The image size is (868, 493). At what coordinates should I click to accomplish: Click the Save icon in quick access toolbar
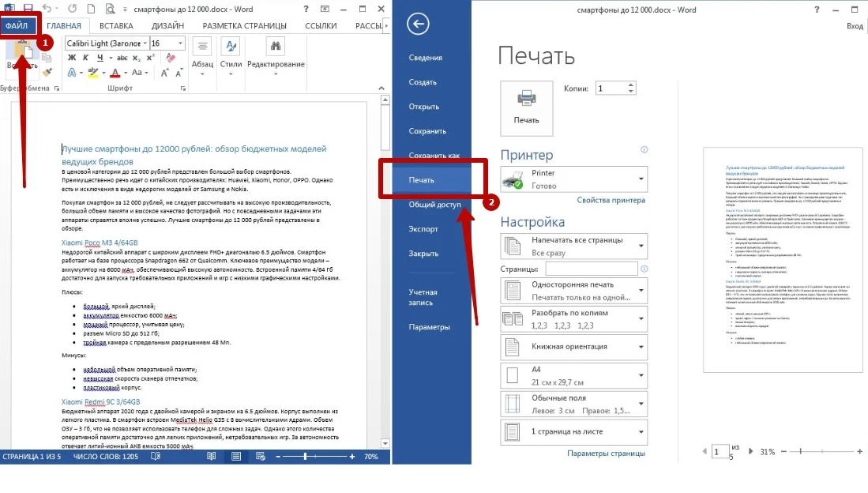[28, 9]
